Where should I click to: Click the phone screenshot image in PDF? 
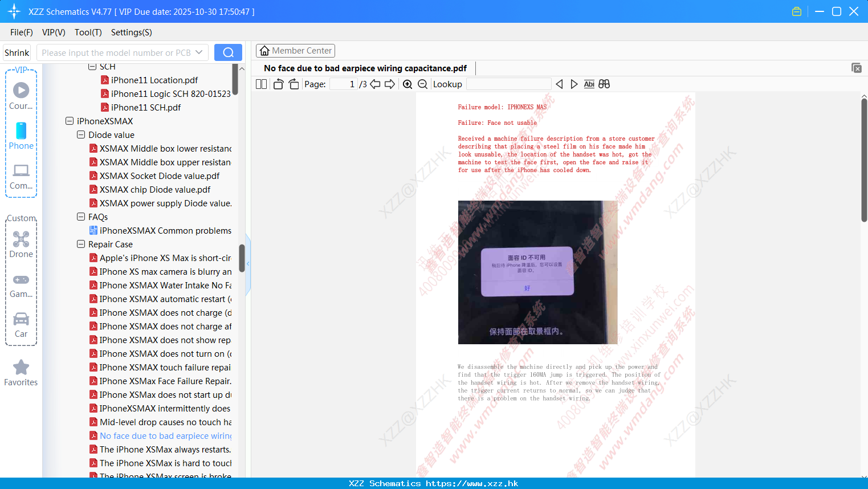[x=537, y=272]
